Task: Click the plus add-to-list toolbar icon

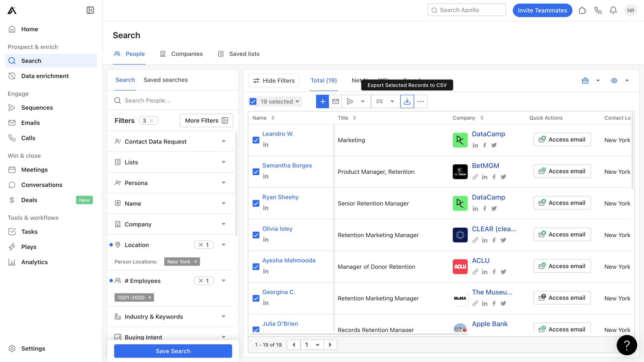Action: pyautogui.click(x=322, y=102)
